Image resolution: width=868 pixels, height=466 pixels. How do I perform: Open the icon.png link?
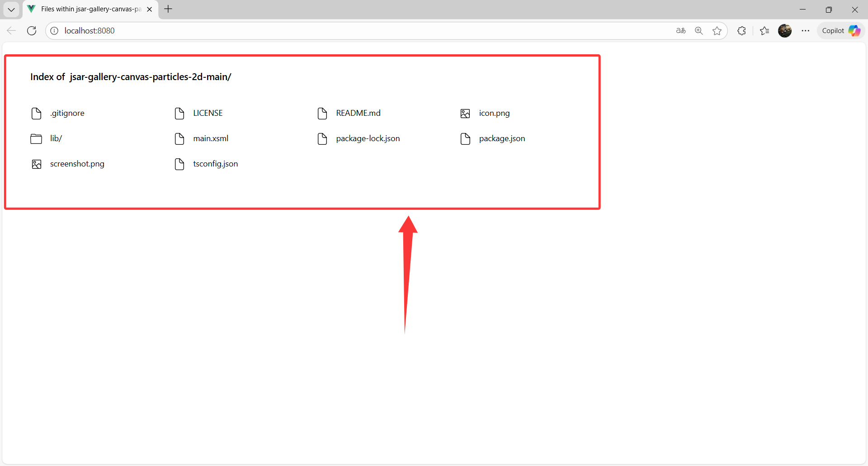point(494,113)
